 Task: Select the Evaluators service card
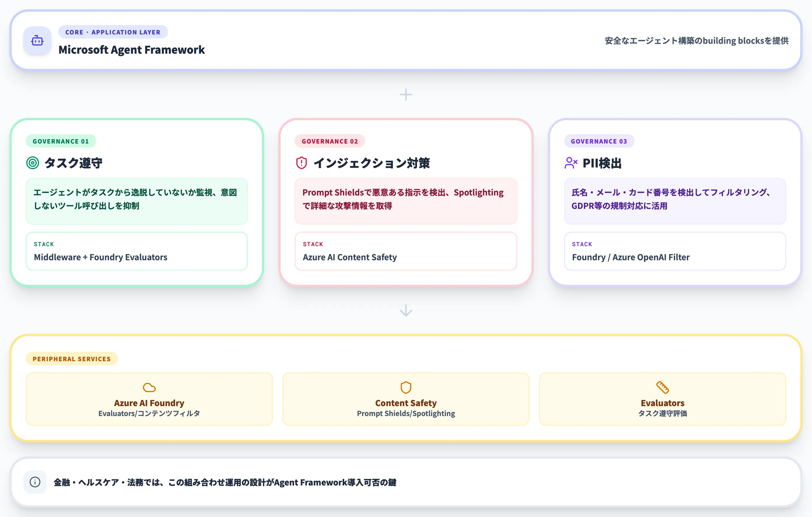(x=662, y=399)
